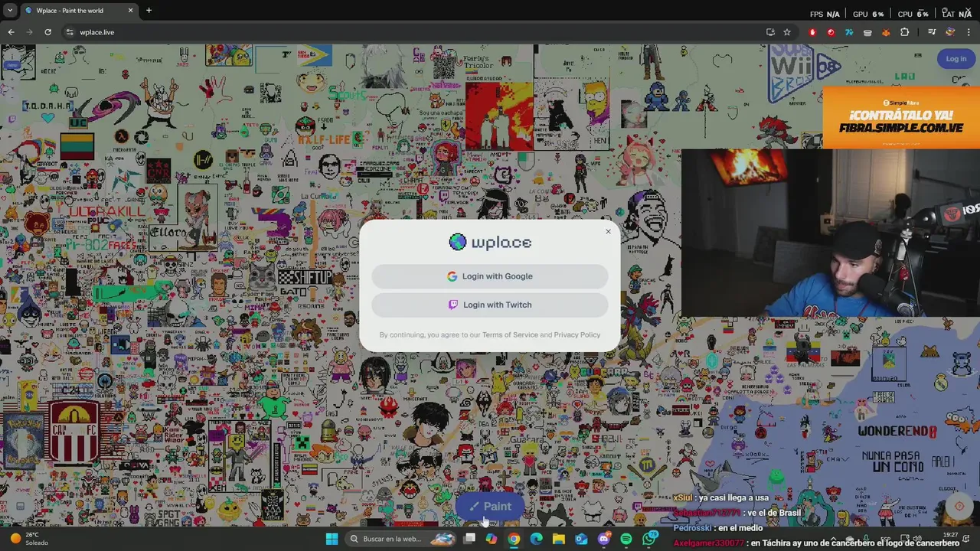Open Discord on taskbar
This screenshot has width=980, height=551.
click(x=604, y=539)
